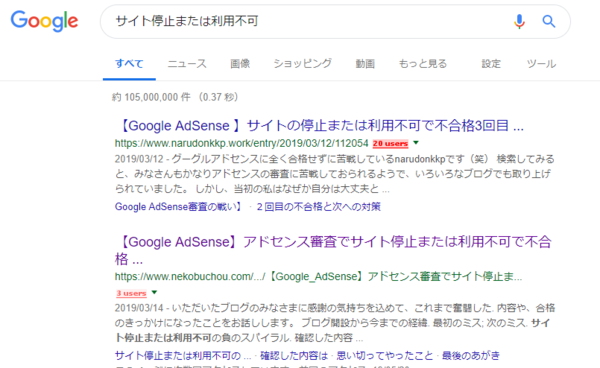Click result count text 約 105,000,000 件
Image resolution: width=600 pixels, height=368 pixels.
click(151, 97)
